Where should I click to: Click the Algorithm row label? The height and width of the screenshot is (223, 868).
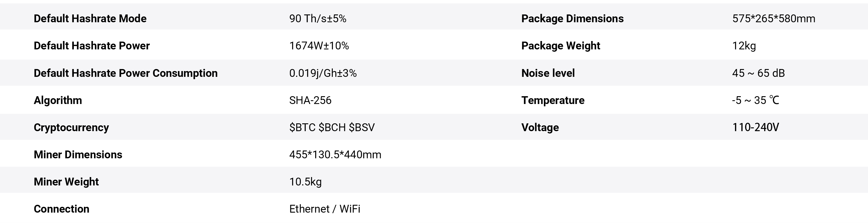58,100
